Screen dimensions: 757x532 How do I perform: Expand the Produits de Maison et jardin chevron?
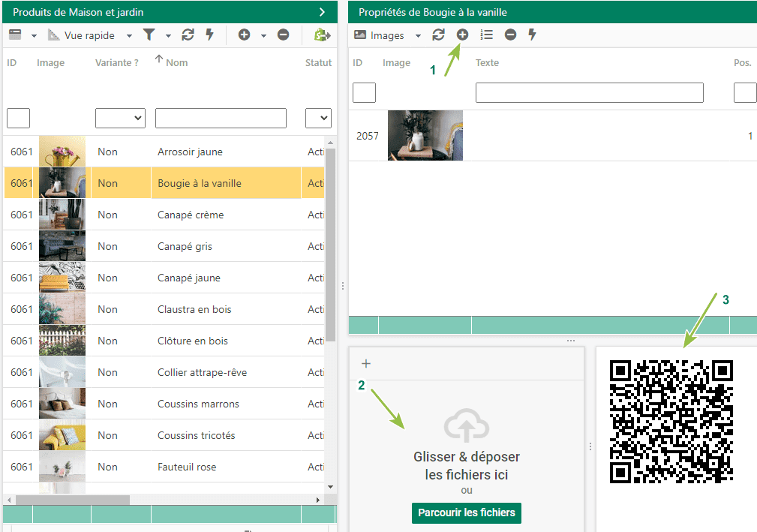pos(322,12)
